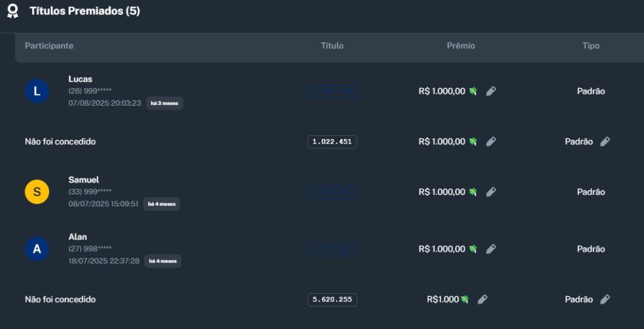Click Samuel's yellow "S" avatar
This screenshot has width=644, height=329.
[x=37, y=192]
